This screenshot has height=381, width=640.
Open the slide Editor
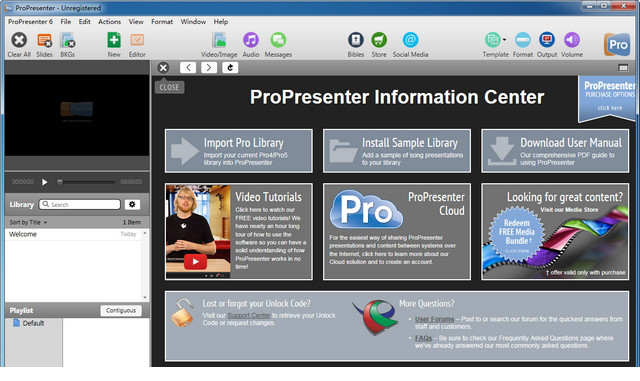pyautogui.click(x=137, y=40)
